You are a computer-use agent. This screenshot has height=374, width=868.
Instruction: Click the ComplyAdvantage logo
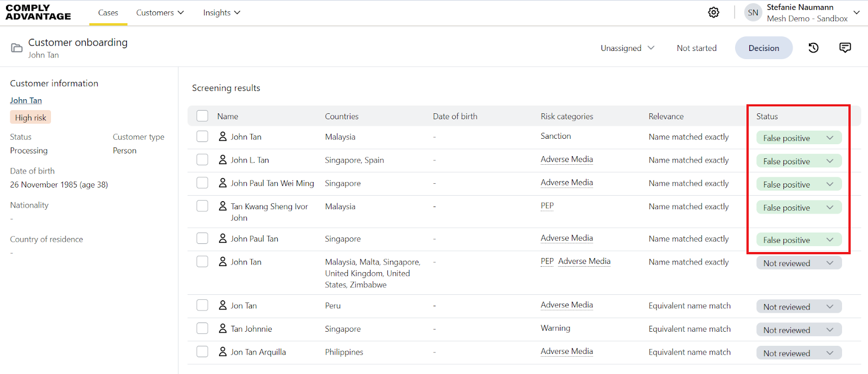pyautogui.click(x=38, y=12)
